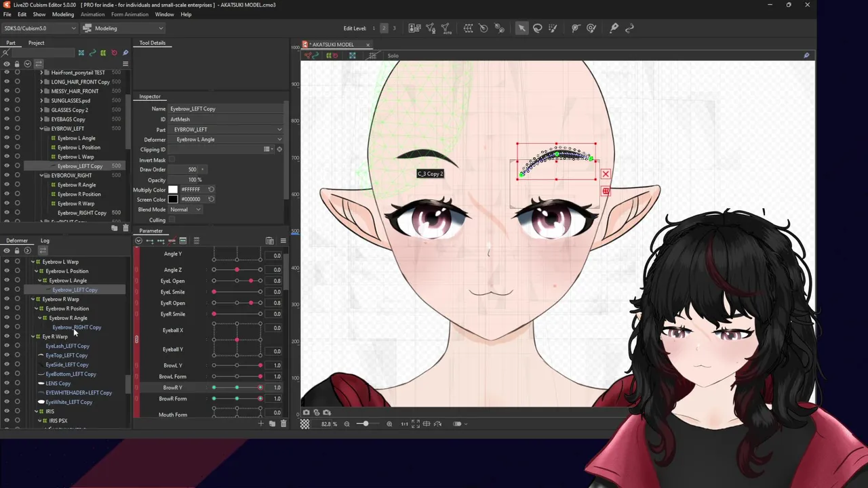Screen dimensions: 868x488
Task: Click fit-to-screen icon beside 1:1
Action: [415, 424]
